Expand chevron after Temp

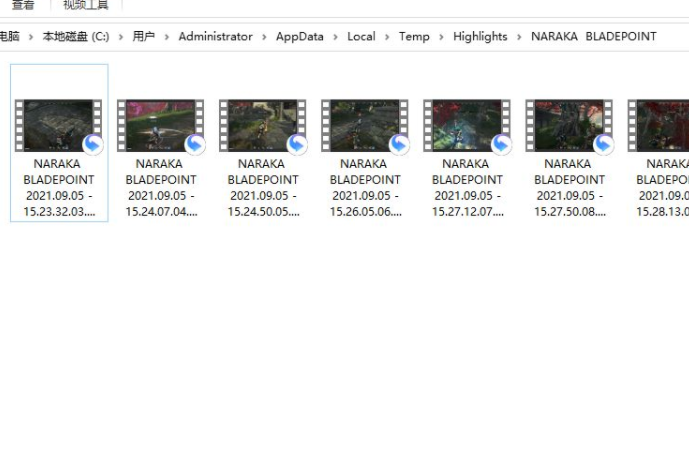[x=441, y=37]
